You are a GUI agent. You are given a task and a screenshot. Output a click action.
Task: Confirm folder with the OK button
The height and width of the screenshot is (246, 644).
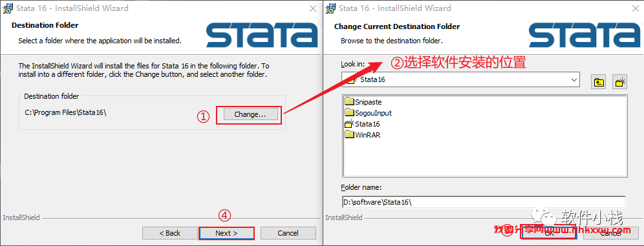coord(549,233)
